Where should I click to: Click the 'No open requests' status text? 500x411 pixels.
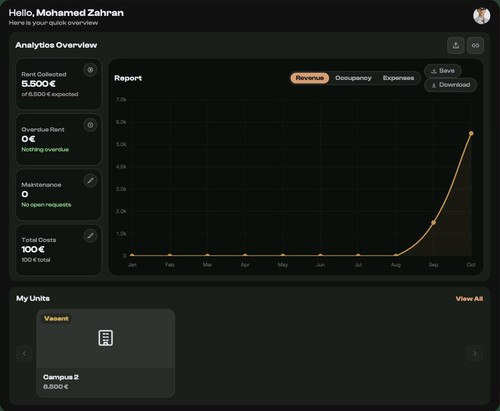[x=46, y=204]
